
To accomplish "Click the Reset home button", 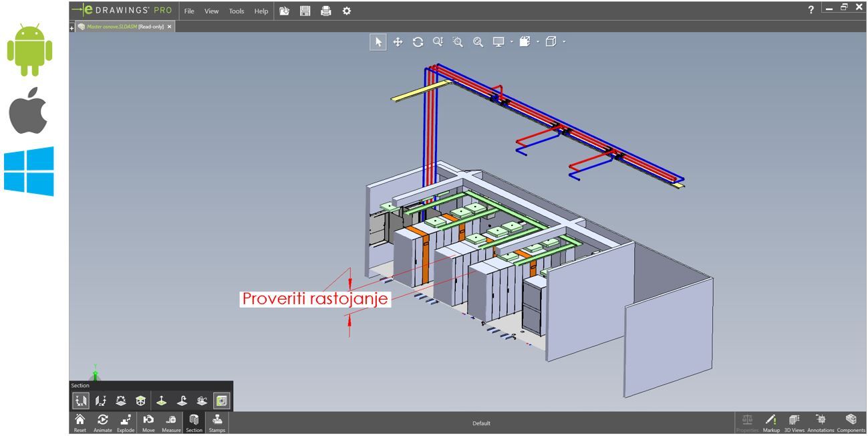I will (x=80, y=422).
